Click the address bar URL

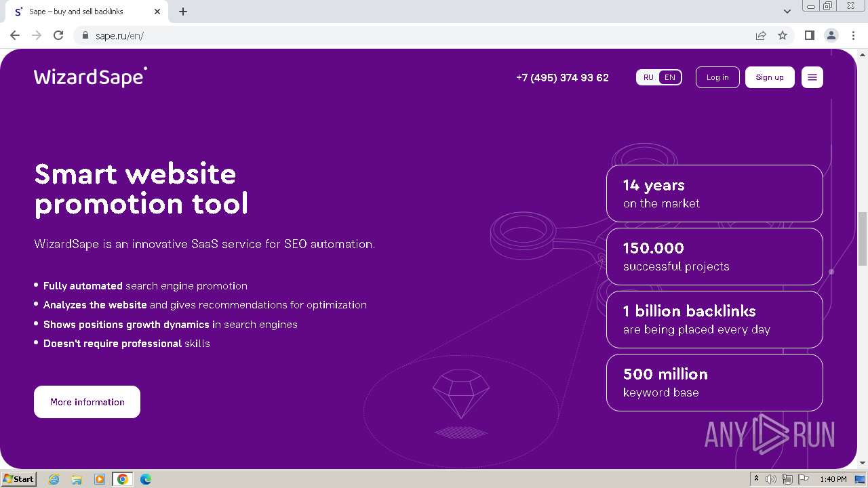[x=119, y=35]
